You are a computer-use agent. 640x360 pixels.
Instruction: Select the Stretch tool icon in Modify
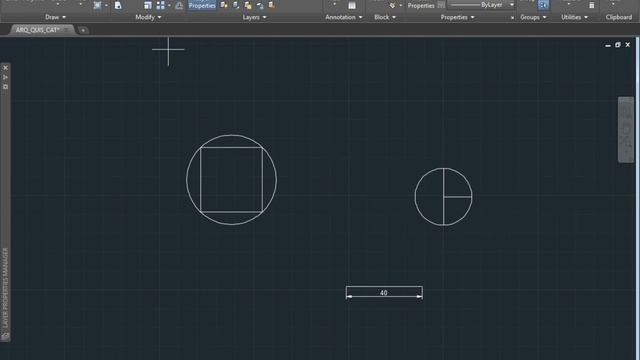pos(148,5)
